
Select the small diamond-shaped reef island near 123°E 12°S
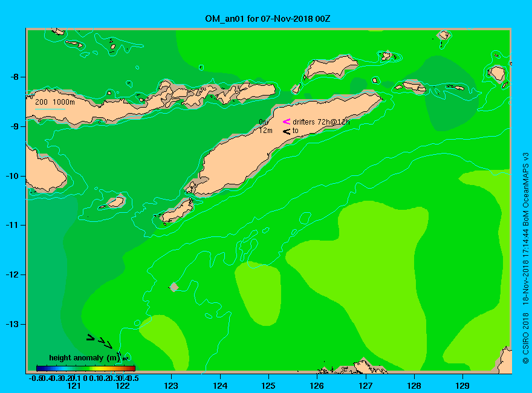tap(174, 287)
